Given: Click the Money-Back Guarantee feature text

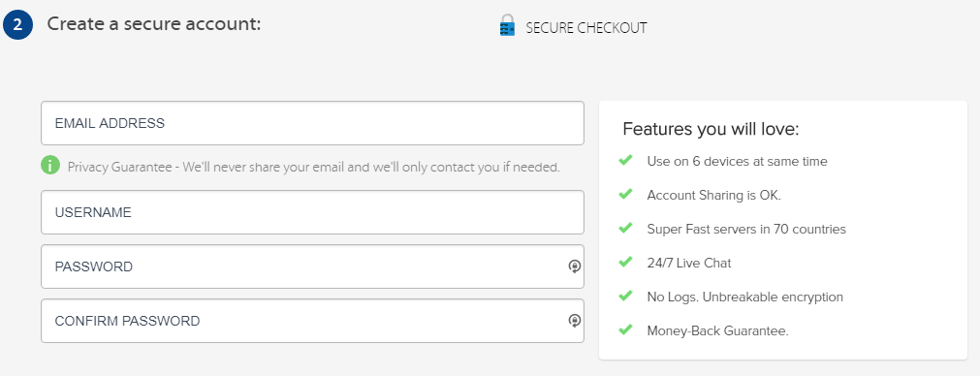Looking at the screenshot, I should (718, 331).
